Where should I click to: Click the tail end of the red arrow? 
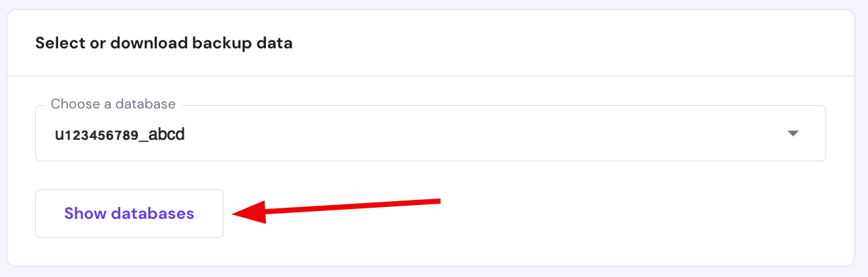[x=438, y=201]
